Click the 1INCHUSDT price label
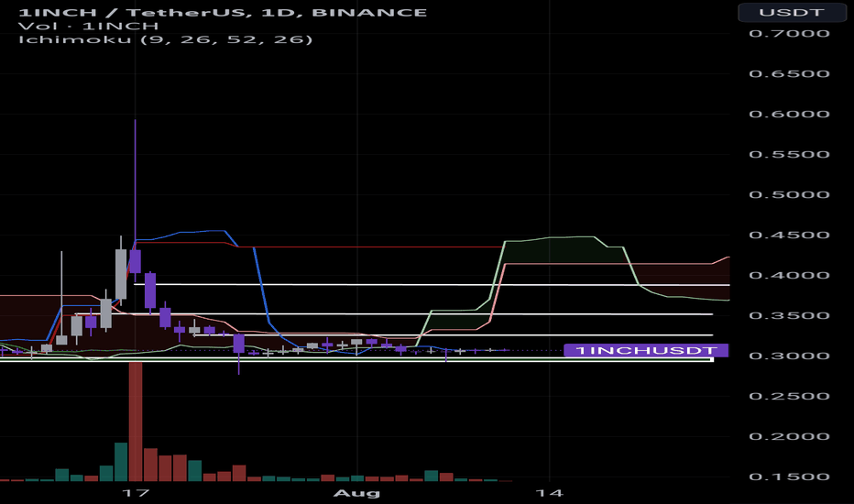 (x=646, y=350)
